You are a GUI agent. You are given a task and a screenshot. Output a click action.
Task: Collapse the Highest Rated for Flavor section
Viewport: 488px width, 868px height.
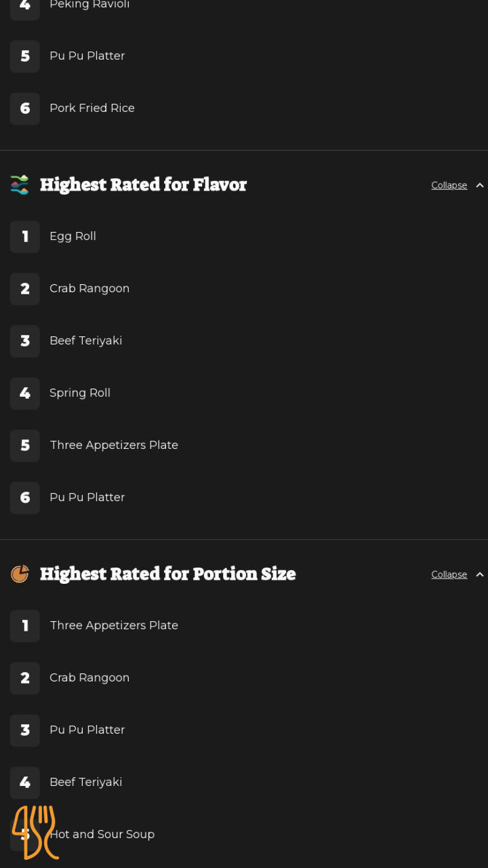tap(449, 185)
